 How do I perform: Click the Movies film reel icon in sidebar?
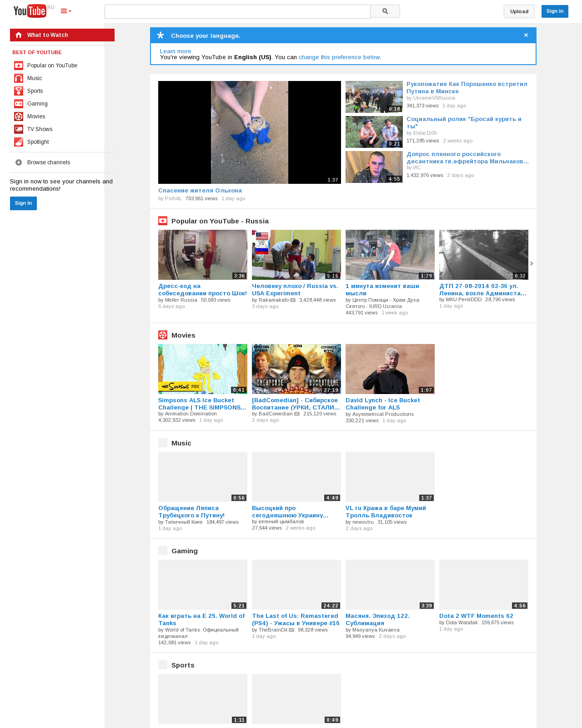tap(19, 116)
